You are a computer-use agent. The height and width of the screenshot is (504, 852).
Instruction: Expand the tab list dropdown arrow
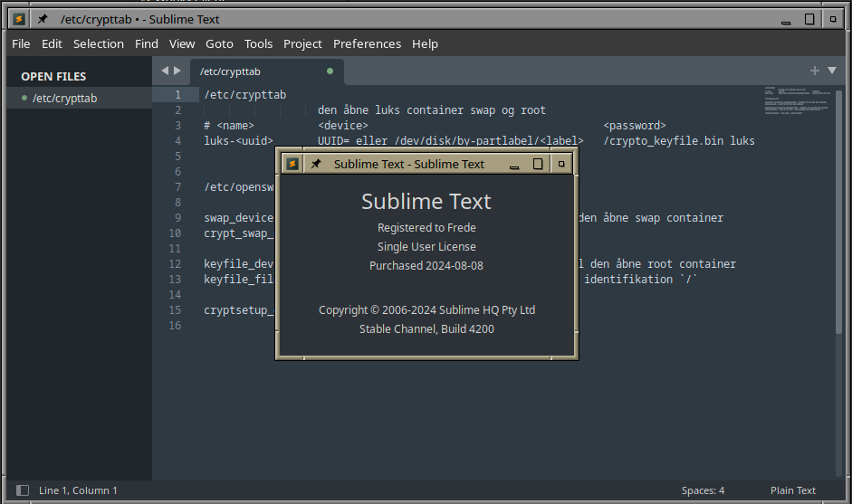click(x=832, y=71)
